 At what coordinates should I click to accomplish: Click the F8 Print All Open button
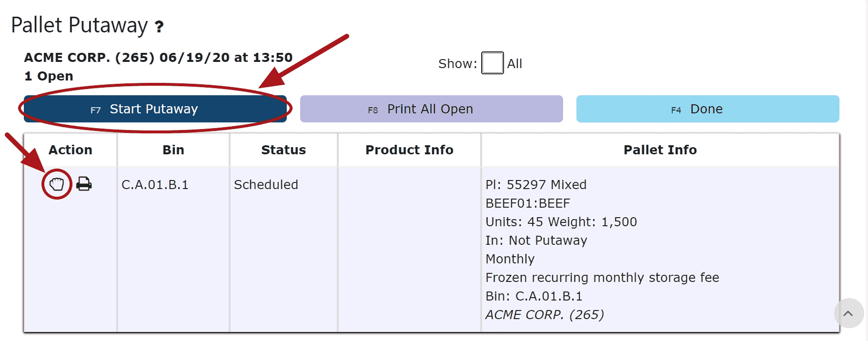(432, 109)
